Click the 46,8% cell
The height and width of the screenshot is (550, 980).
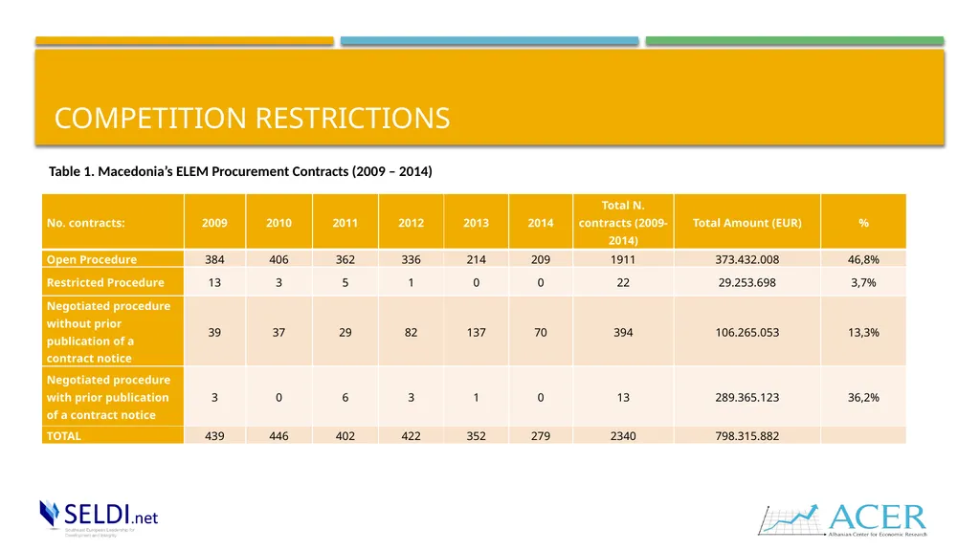(863, 259)
